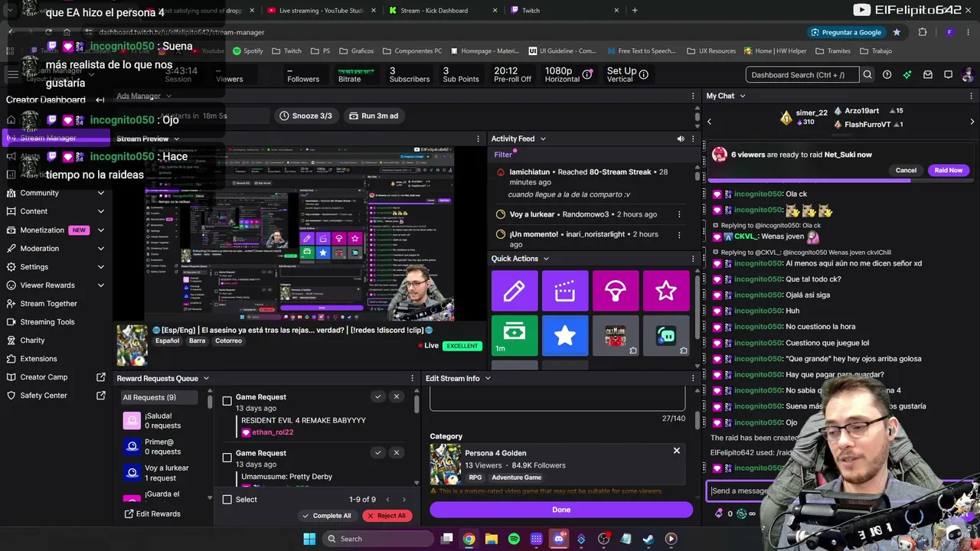Open the red game artwork extension tile

pos(616,335)
